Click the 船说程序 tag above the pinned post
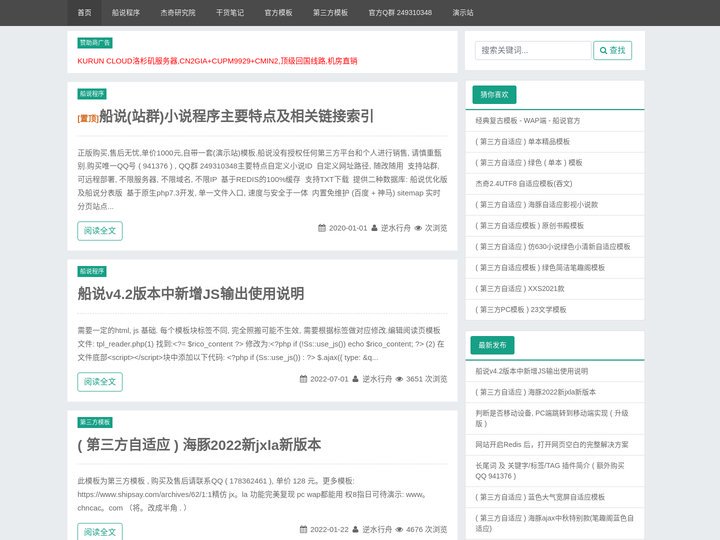This screenshot has height=540, width=720. point(92,94)
